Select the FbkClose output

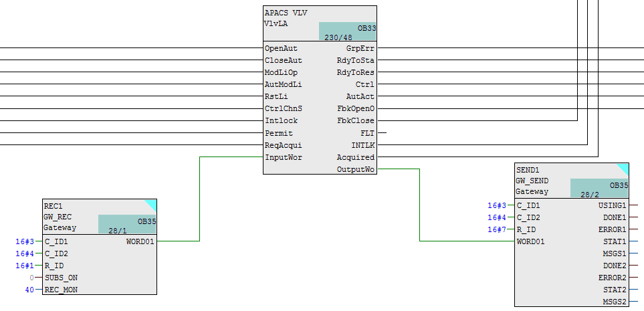pos(356,121)
